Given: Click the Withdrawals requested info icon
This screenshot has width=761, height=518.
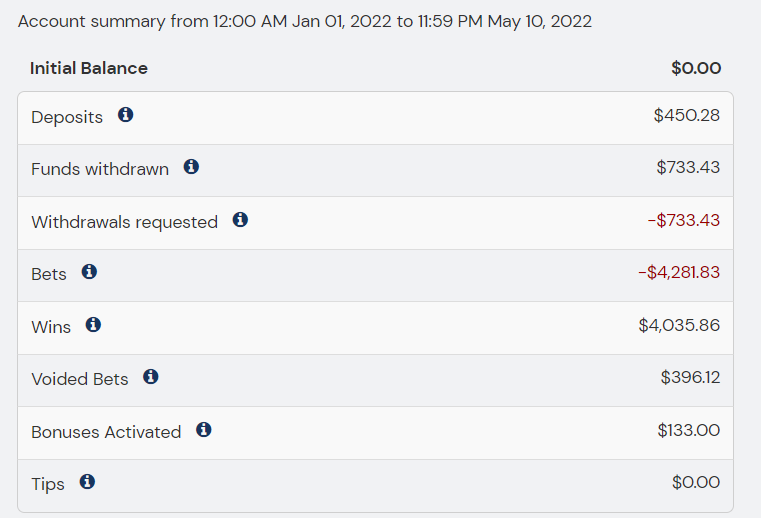Looking at the screenshot, I should (240, 220).
